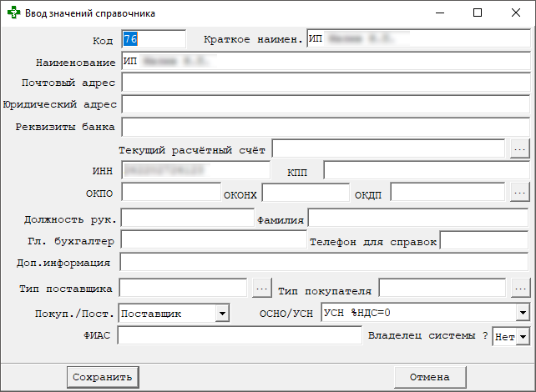Click the Реквизиты банка field
Image resolution: width=536 pixels, height=392 pixels.
click(326, 127)
